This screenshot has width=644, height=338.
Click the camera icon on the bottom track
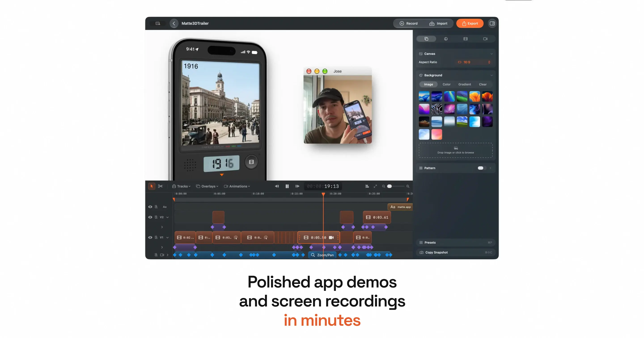(x=162, y=255)
